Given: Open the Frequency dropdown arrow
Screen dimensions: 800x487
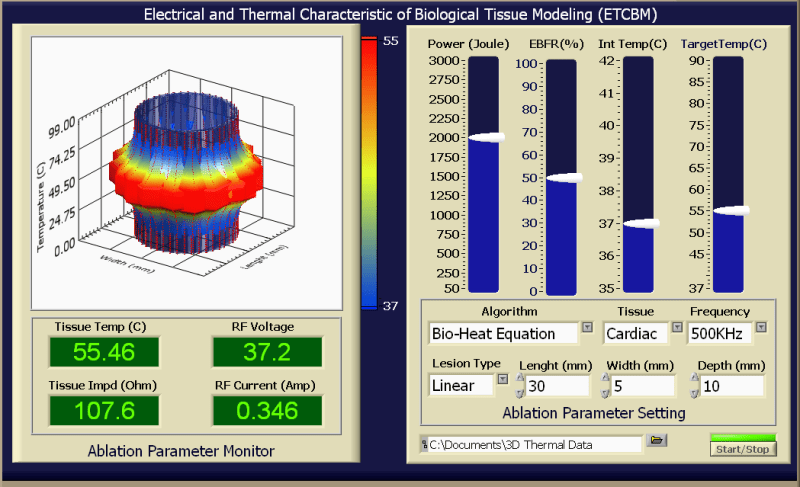Looking at the screenshot, I should click(x=761, y=327).
